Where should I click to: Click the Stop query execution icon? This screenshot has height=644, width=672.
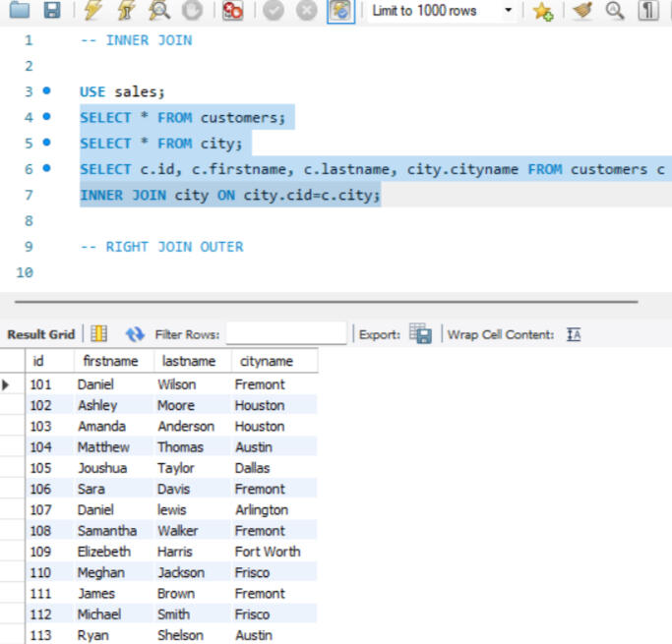[193, 11]
